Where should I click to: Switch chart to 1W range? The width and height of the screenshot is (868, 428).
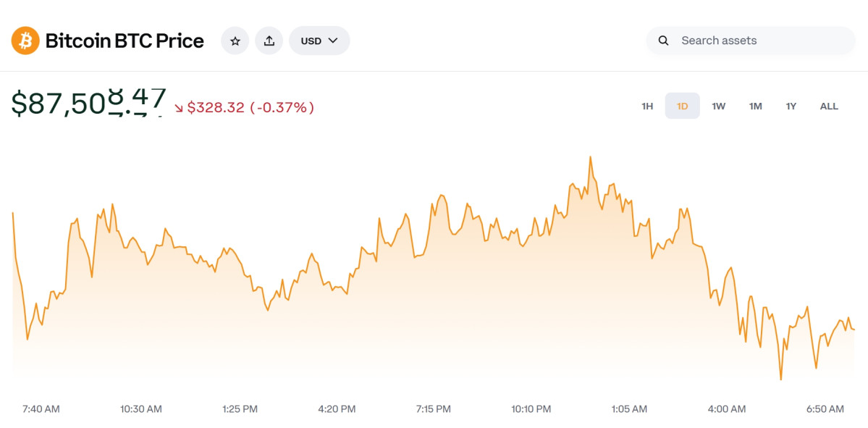718,106
